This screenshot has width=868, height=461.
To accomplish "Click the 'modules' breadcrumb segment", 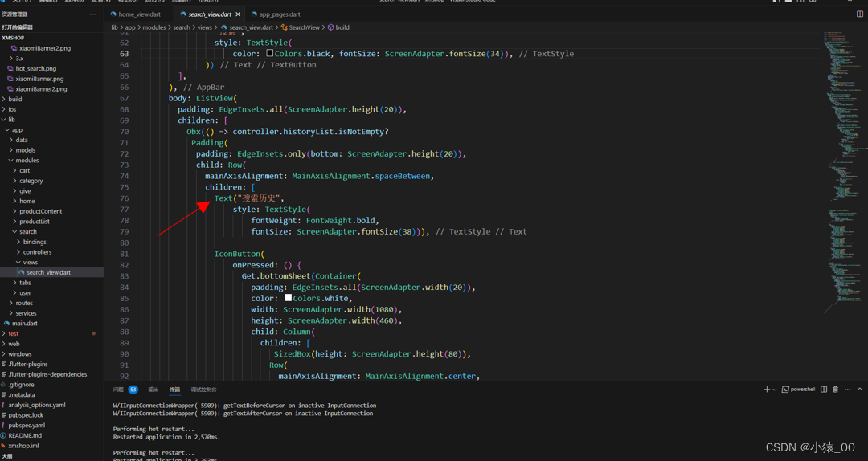I will 154,27.
